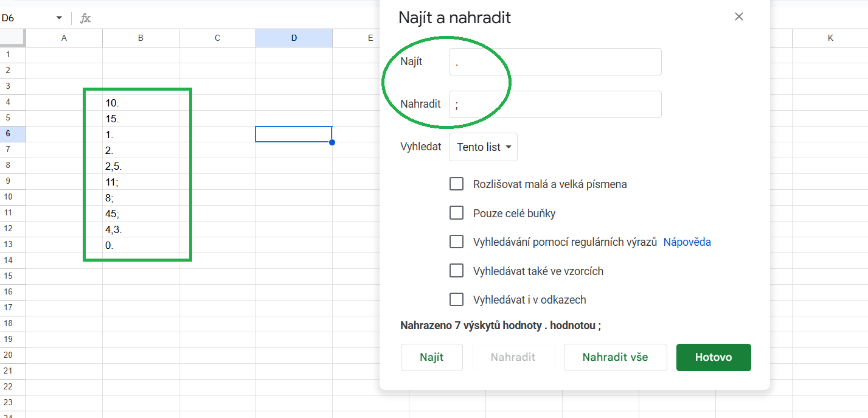Image resolution: width=868 pixels, height=418 pixels.
Task: Click the cell reference Name box
Action: 27,18
